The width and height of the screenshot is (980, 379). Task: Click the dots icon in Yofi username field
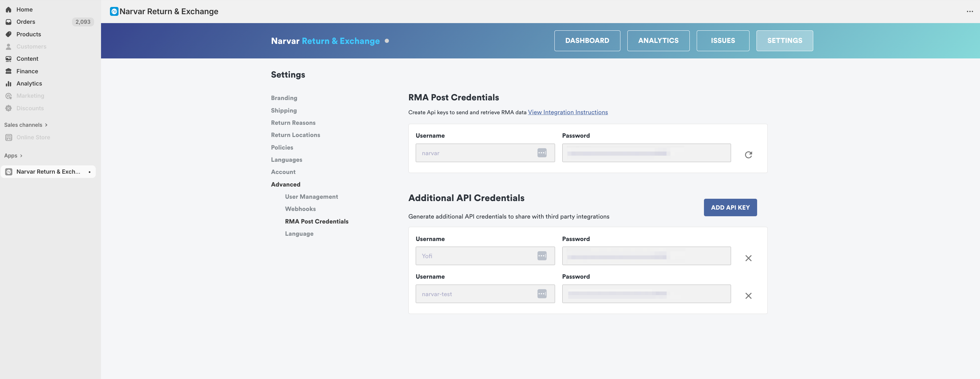[542, 256]
